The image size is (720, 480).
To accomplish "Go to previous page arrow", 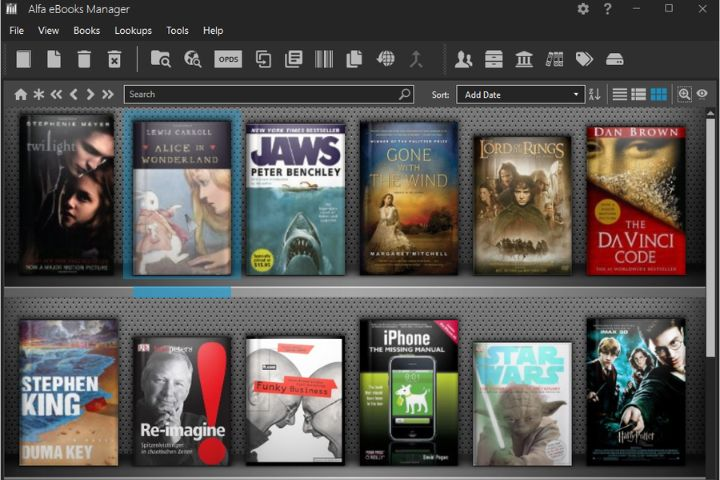I will point(73,95).
